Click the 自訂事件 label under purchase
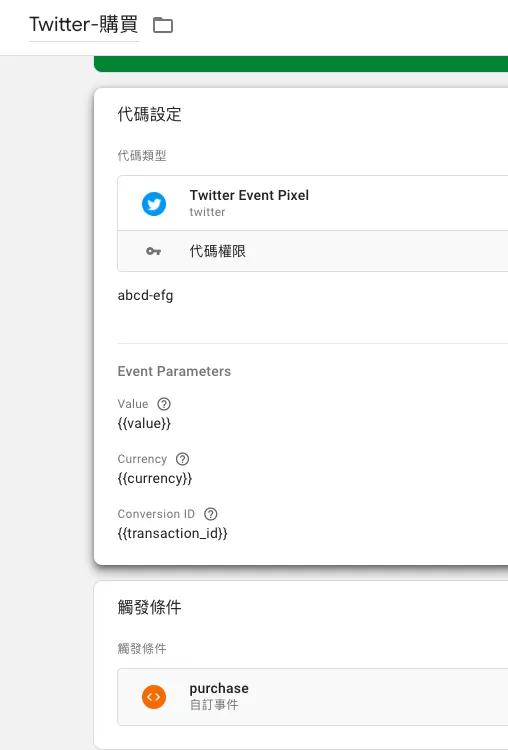 pos(214,705)
